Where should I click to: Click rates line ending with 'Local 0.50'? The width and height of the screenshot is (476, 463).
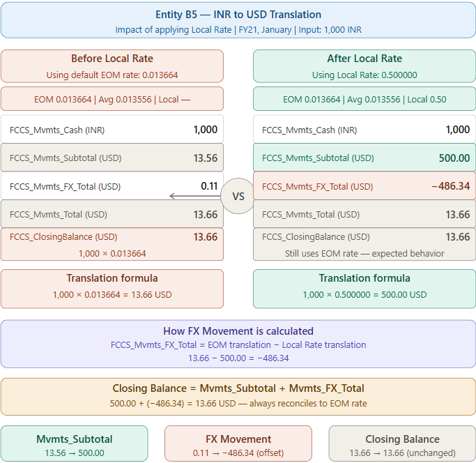364,99
